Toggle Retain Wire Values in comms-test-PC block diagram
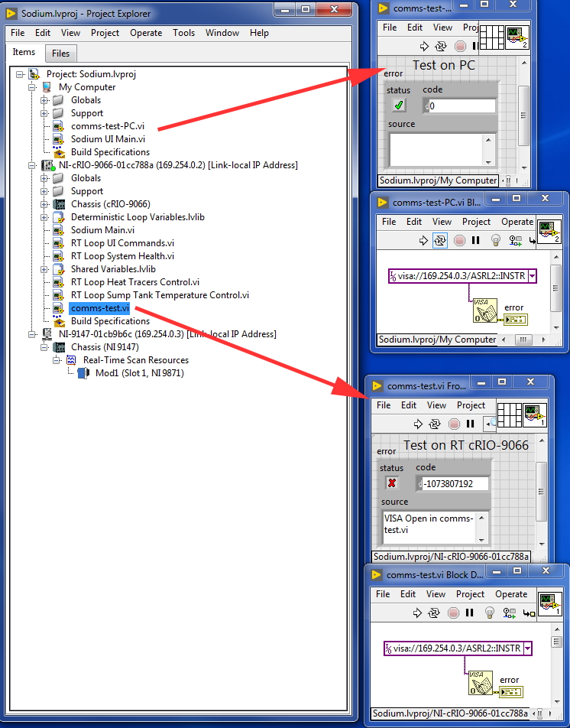Screen dimensions: 570x728 tap(516, 240)
